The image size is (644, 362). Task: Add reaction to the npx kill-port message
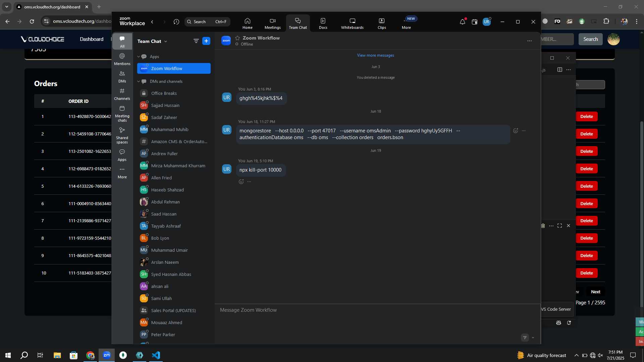(241, 182)
